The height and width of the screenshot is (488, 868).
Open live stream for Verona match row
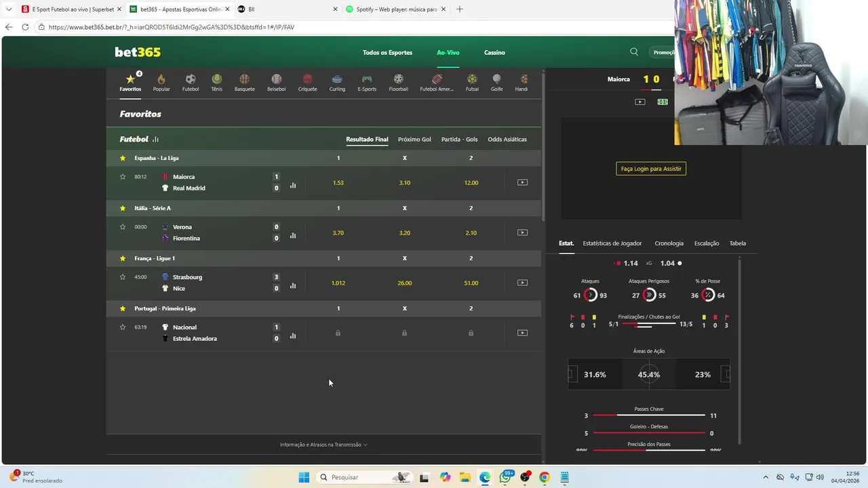pyautogui.click(x=522, y=232)
